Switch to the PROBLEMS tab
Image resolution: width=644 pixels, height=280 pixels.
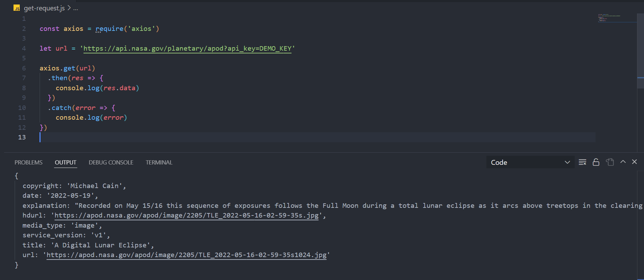coord(28,162)
